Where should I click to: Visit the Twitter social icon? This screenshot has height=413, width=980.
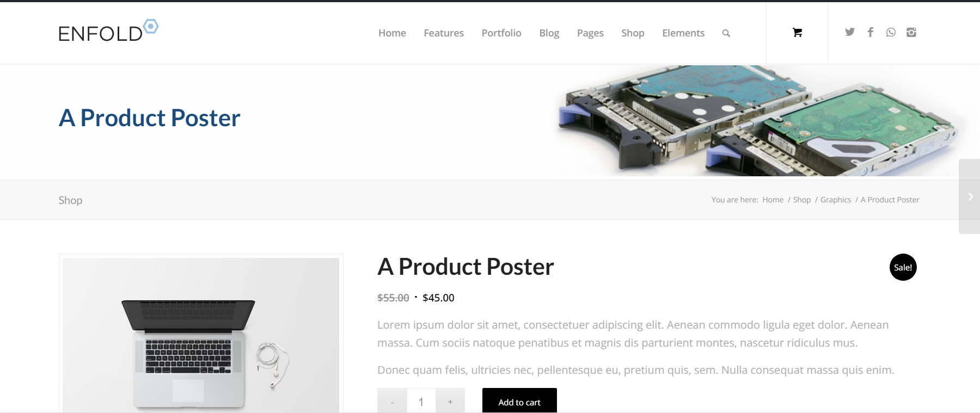click(x=849, y=32)
